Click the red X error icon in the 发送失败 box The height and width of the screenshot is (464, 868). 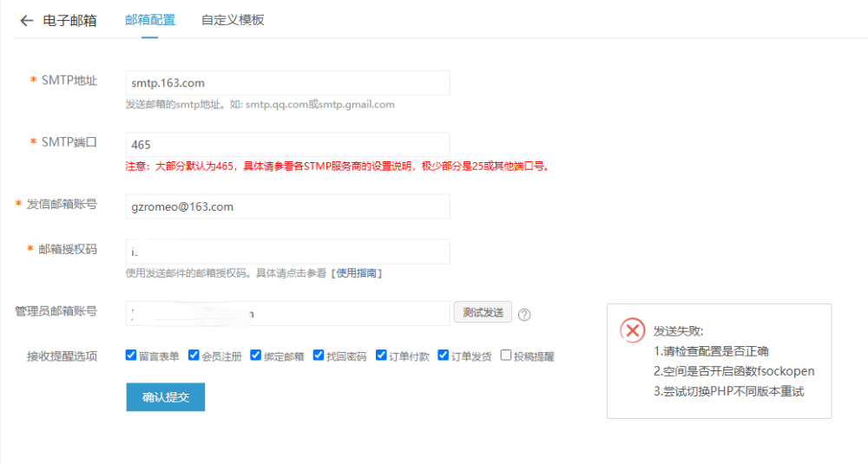632,330
